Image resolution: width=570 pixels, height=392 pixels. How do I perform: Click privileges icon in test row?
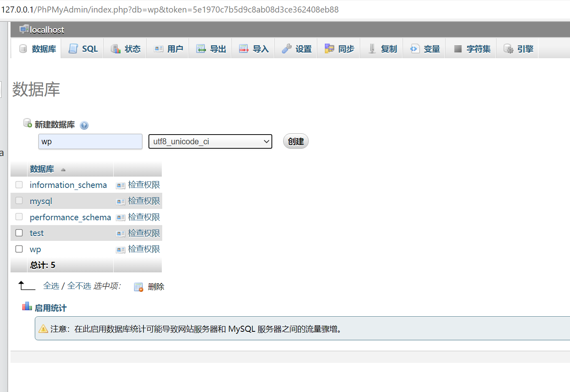pyautogui.click(x=121, y=234)
